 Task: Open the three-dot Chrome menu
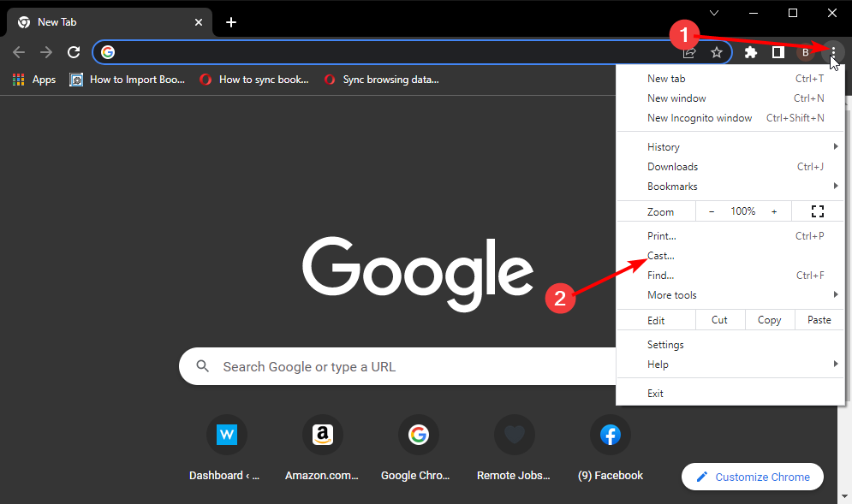[833, 52]
